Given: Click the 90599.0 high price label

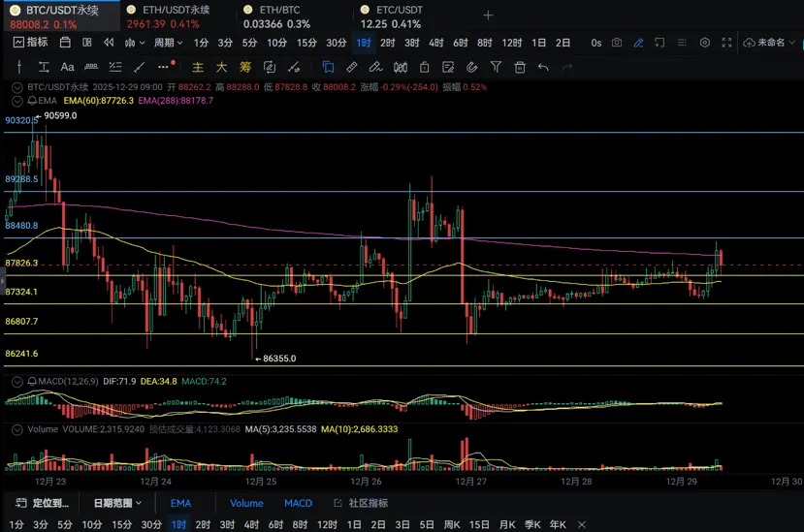Looking at the screenshot, I should coord(60,116).
